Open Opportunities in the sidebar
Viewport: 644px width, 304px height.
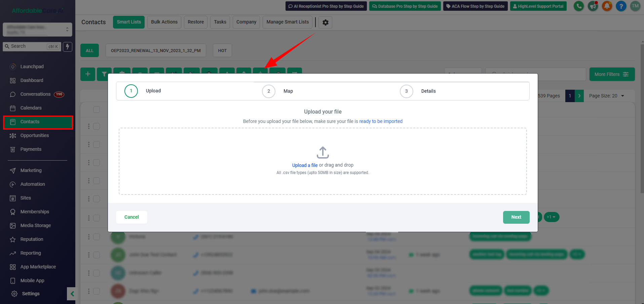click(x=34, y=136)
